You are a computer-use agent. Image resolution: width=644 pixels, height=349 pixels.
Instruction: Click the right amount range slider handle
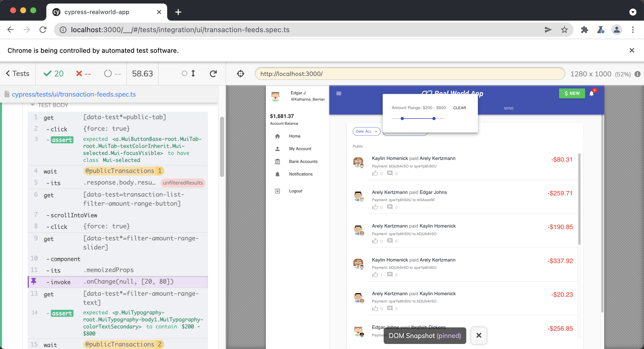tap(434, 118)
